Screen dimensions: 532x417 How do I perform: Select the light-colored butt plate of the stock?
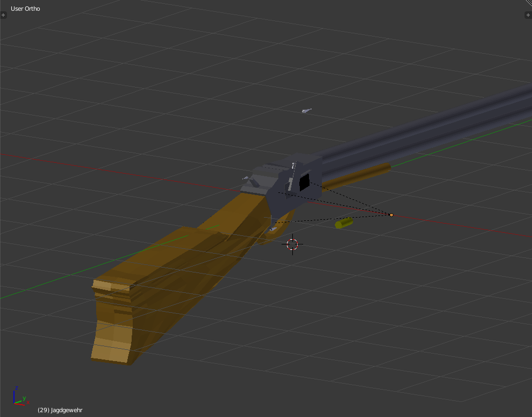pos(111,322)
